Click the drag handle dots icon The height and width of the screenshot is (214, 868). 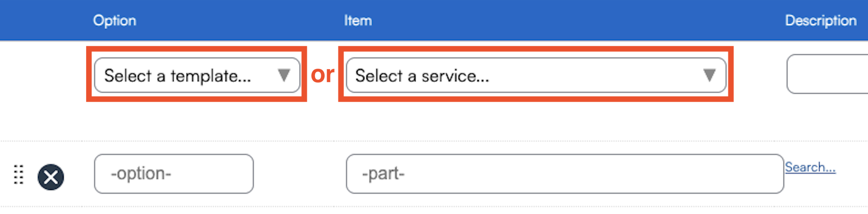coord(18,174)
